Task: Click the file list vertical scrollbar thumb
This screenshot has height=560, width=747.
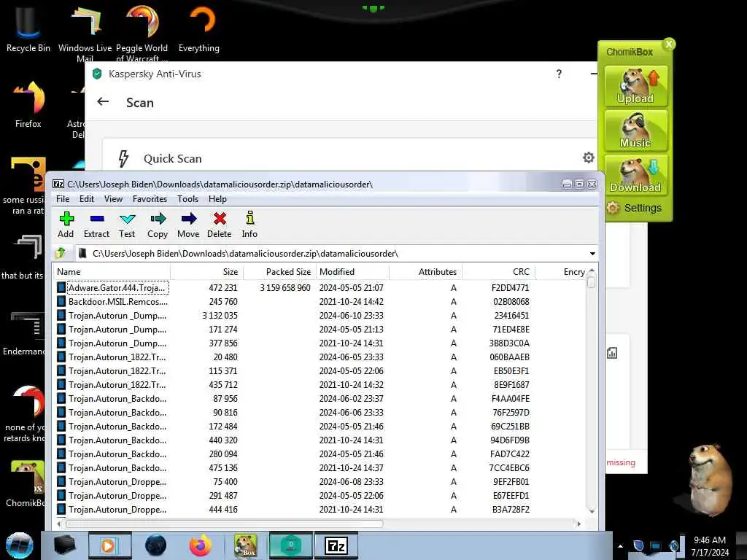Action: click(591, 282)
